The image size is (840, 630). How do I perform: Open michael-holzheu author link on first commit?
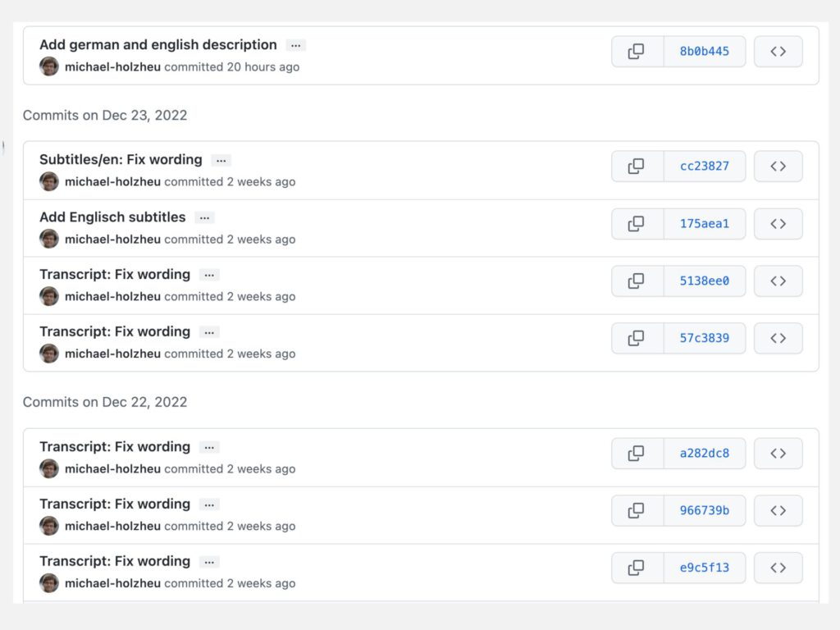(112, 67)
